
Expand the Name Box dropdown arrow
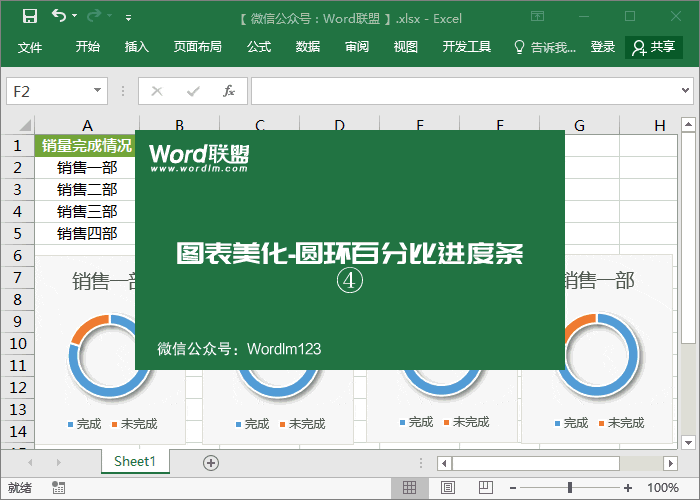pyautogui.click(x=97, y=91)
